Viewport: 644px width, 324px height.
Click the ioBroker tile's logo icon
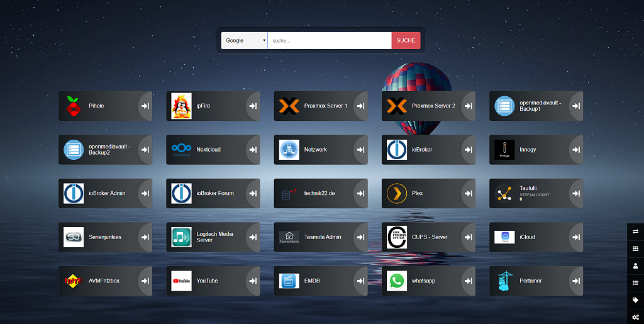(397, 150)
